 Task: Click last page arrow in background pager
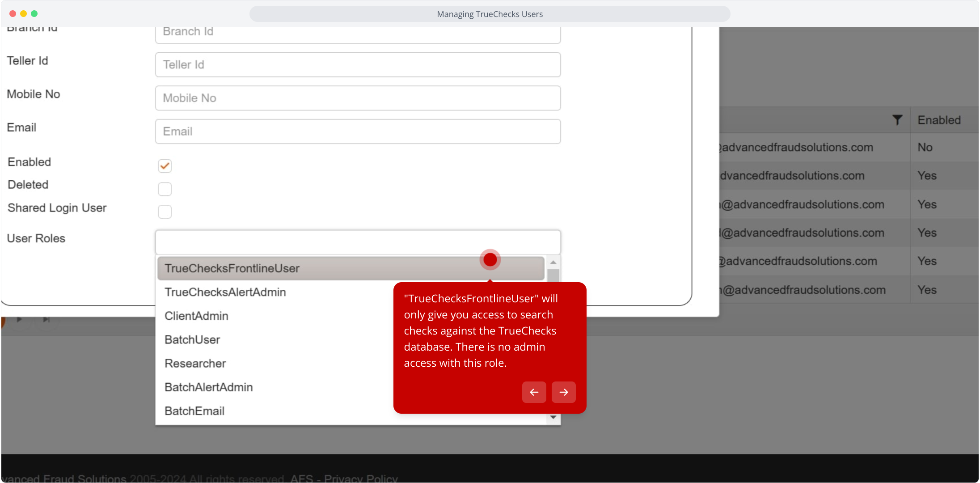(x=46, y=319)
